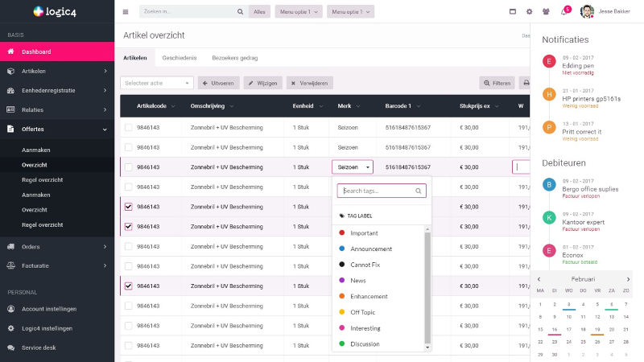This screenshot has height=362, width=644.
Task: Click the window icon in top bar
Action: tap(513, 12)
